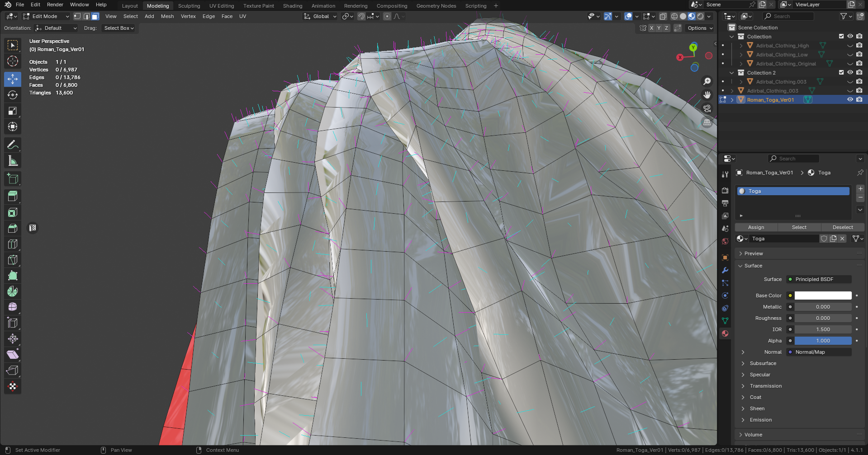Image resolution: width=868 pixels, height=455 pixels.
Task: Switch to the Sculpting workspace tab
Action: 189,6
